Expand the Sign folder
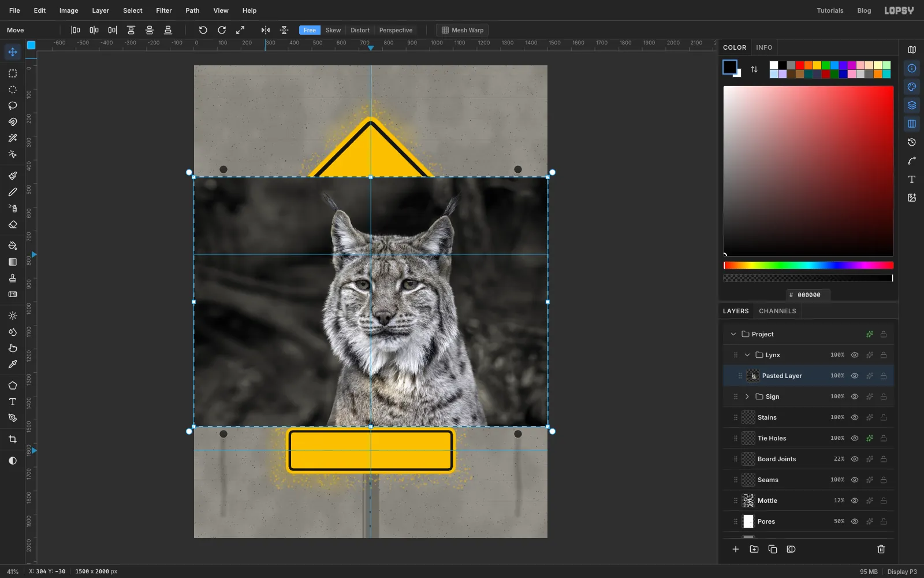 click(x=747, y=397)
